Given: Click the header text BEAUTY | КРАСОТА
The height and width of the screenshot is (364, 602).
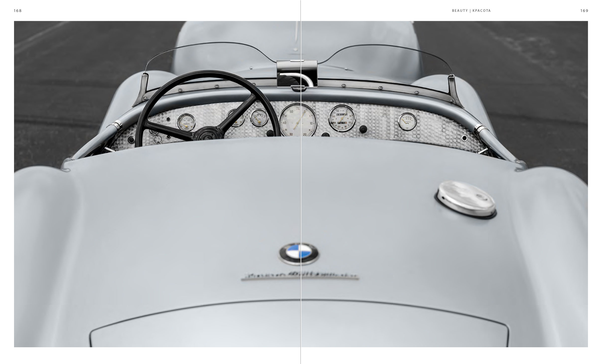Looking at the screenshot, I should coord(471,11).
